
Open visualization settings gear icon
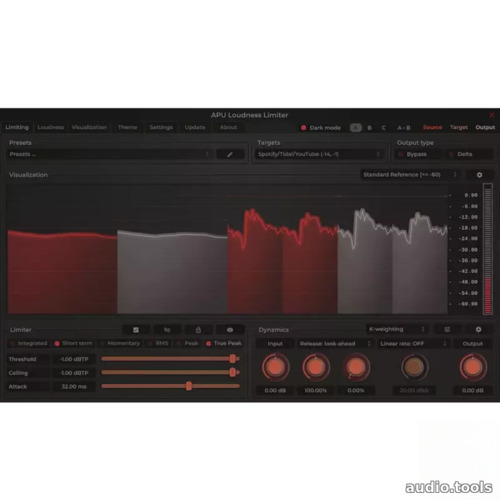479,175
